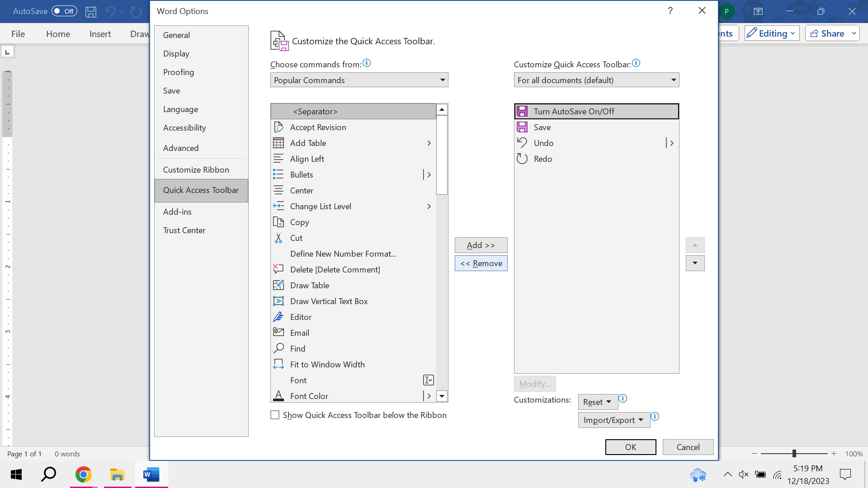Click the Save icon in Quick Access Toolbar

coord(523,127)
